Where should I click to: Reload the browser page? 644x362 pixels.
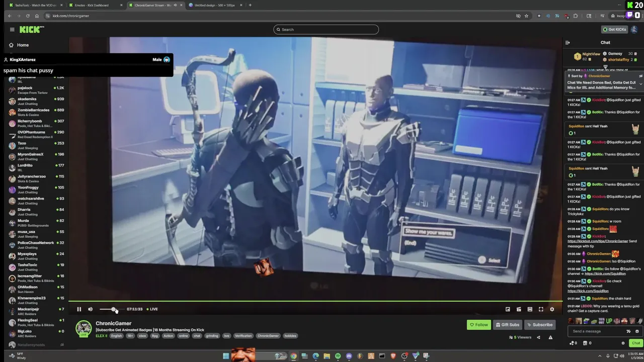pos(28,16)
